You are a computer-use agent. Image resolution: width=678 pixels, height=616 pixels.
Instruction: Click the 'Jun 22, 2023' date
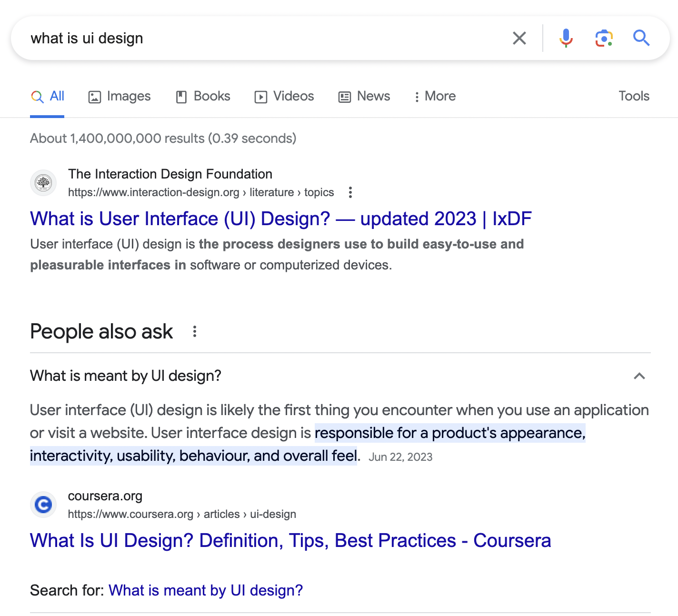(x=400, y=457)
